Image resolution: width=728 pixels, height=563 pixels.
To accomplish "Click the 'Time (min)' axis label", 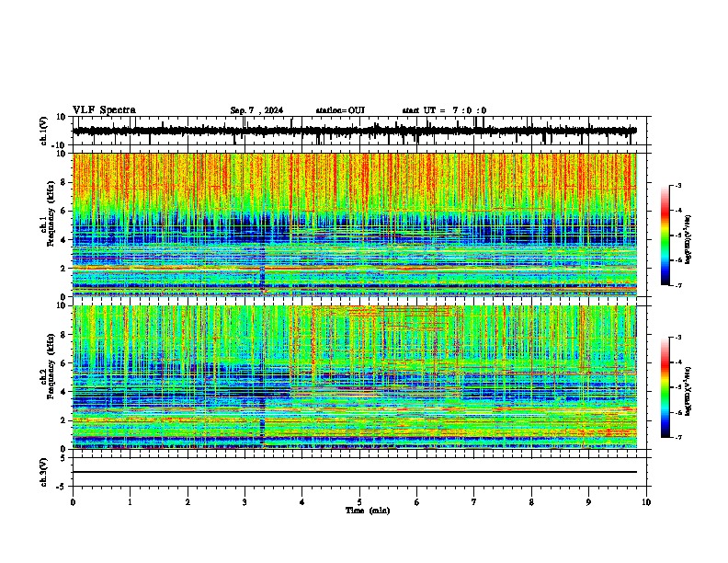I will 368,511.
